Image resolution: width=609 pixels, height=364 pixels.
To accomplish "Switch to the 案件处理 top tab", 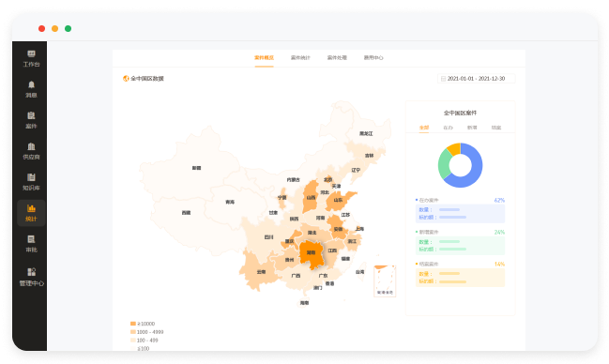I will pyautogui.click(x=337, y=58).
